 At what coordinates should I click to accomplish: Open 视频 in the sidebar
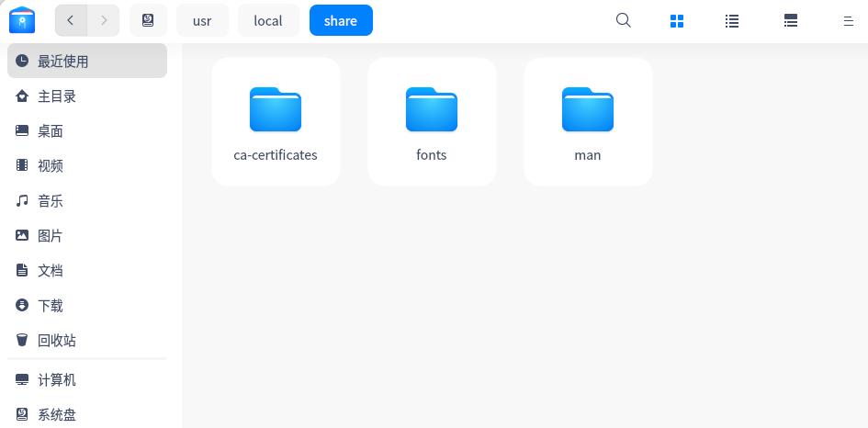[x=87, y=165]
